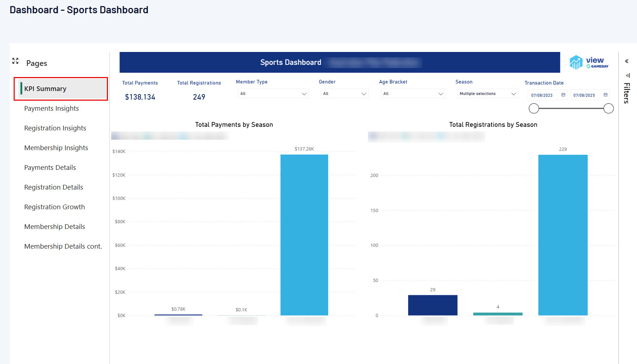Click the left Transaction Date slider handle

(x=534, y=109)
